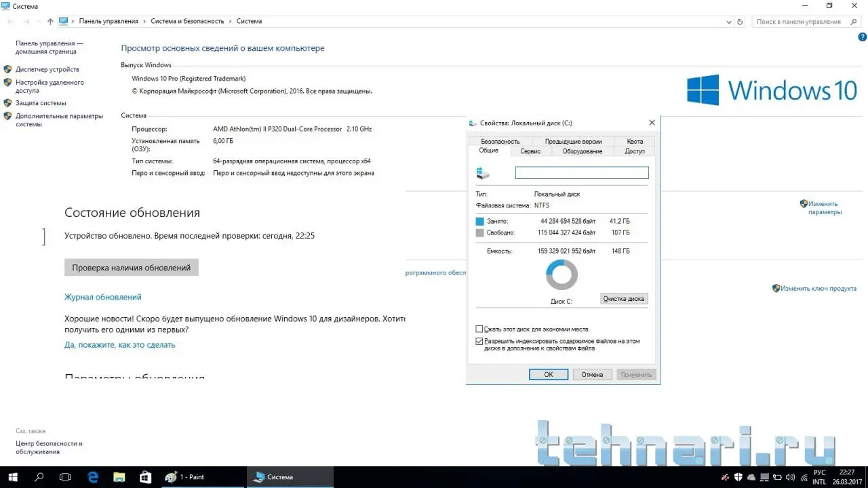868x488 pixels.
Task: Switch to the '1 - Paint' taskbar window
Action: coord(202,476)
